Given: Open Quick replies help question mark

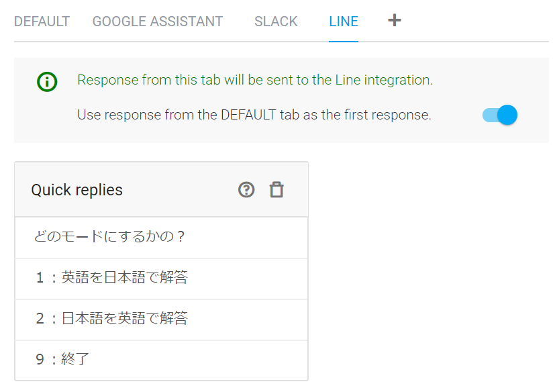Looking at the screenshot, I should 247,190.
